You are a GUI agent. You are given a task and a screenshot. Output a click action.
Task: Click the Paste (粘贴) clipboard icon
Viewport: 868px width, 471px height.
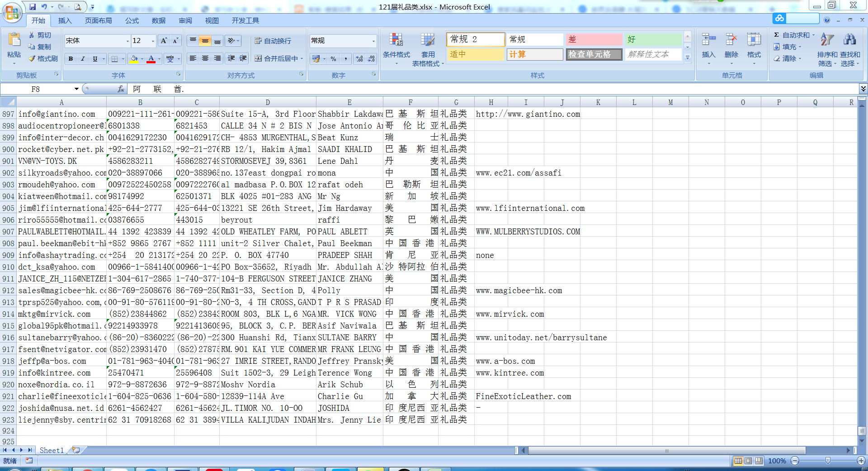14,42
